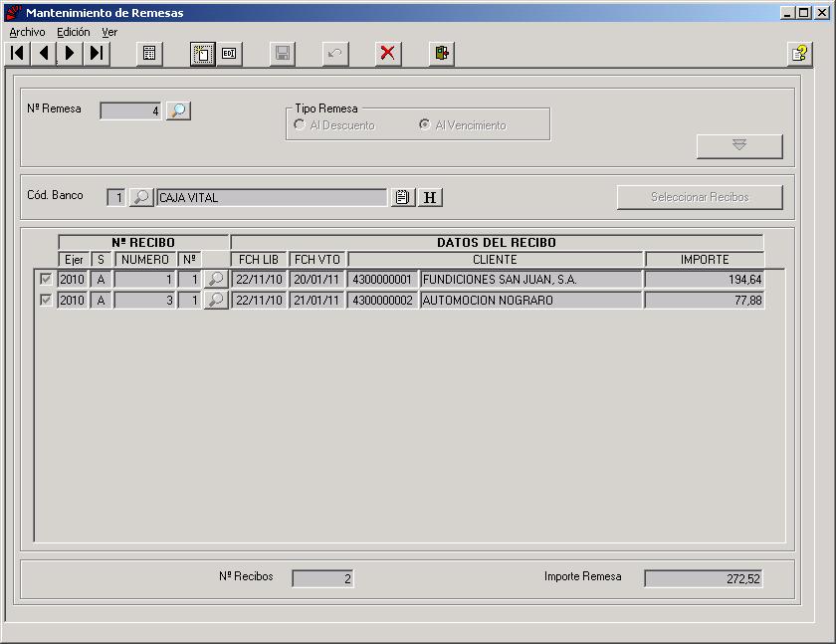Click the application icon in title bar
Image resolution: width=836 pixels, height=644 pixels.
coord(14,12)
